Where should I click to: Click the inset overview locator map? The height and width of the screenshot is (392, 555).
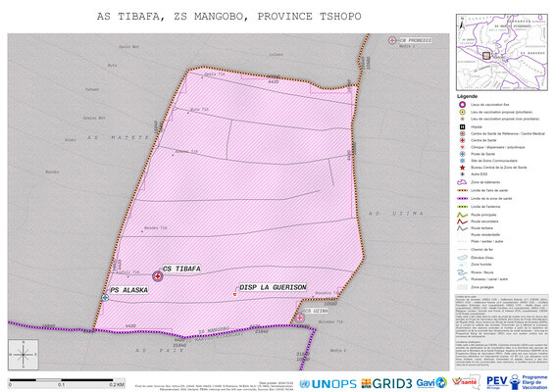[x=502, y=52]
